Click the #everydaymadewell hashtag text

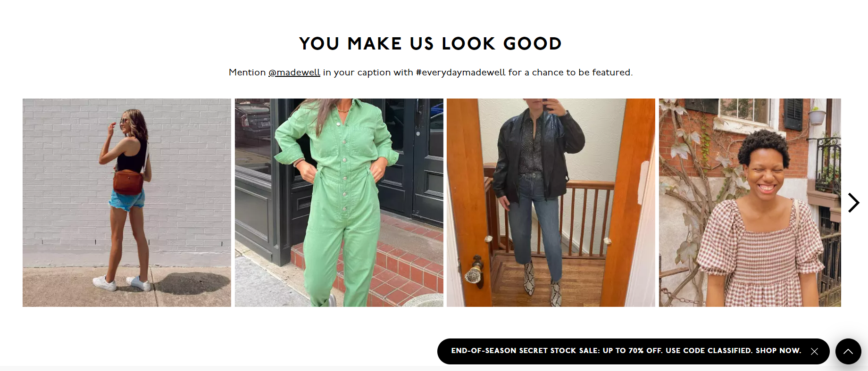(x=460, y=72)
